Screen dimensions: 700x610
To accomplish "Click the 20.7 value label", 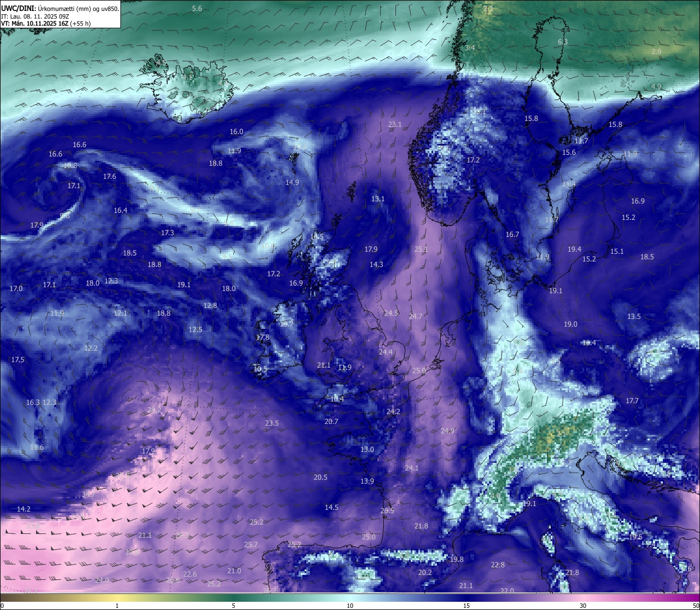I will click(x=331, y=422).
